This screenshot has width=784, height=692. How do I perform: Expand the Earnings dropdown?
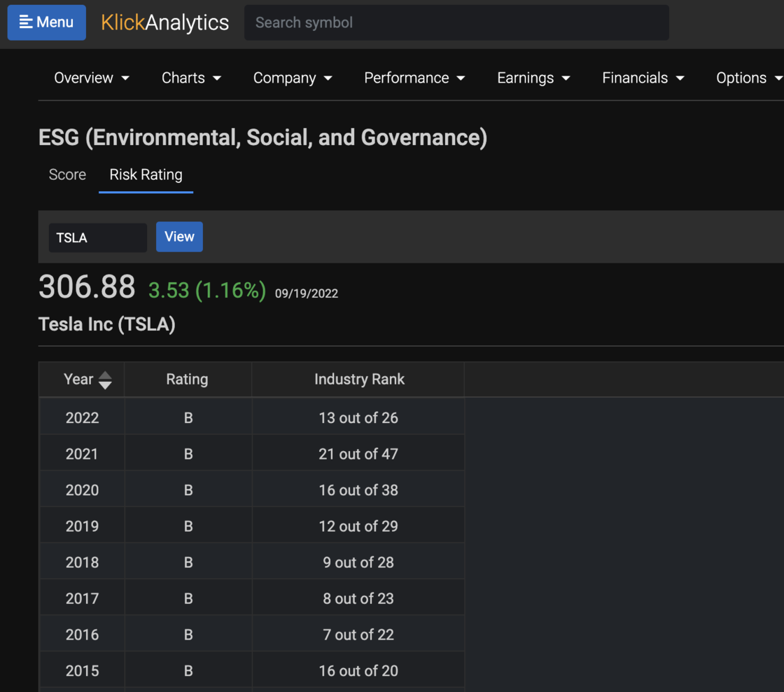coord(533,78)
